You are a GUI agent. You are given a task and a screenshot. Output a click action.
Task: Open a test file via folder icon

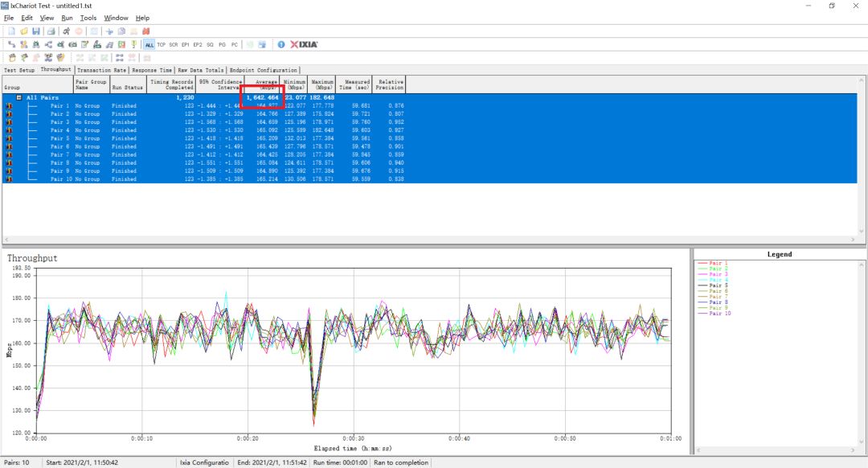[x=24, y=31]
